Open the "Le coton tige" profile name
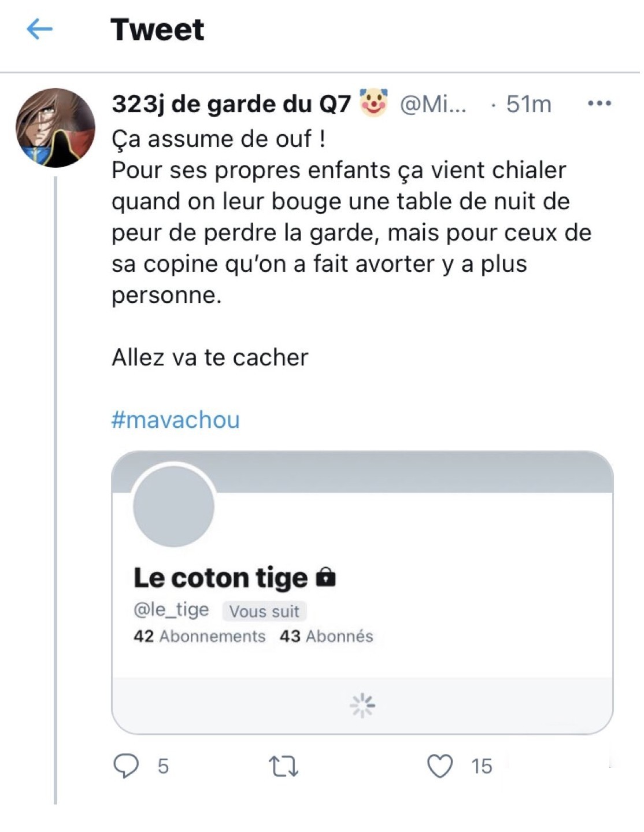The width and height of the screenshot is (644, 832). [220, 577]
